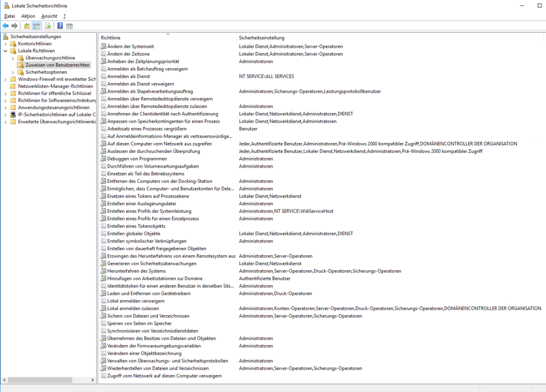The image size is (546, 392).
Task: Open Help via blue question mark icon
Action: click(x=60, y=26)
